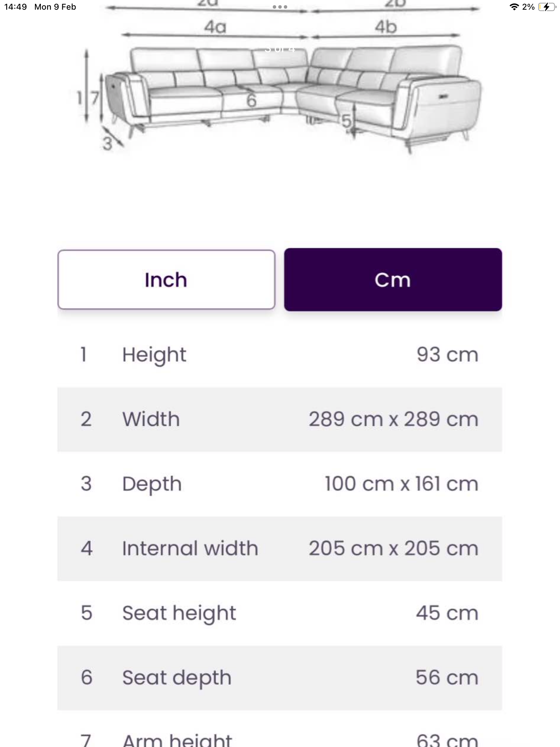
Task: Select the Internal width row
Action: pyautogui.click(x=279, y=548)
